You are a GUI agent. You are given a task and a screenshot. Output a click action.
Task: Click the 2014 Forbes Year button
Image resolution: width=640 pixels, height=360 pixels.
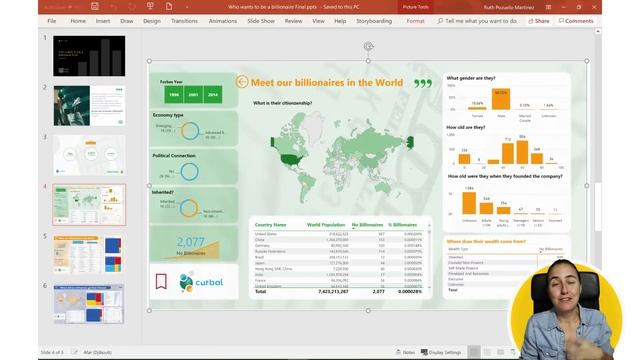(213, 95)
